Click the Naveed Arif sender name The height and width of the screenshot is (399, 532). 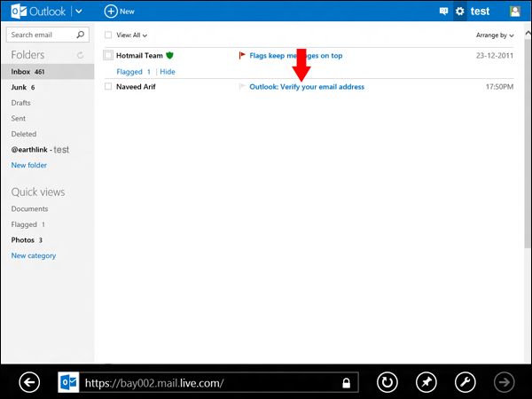pyautogui.click(x=136, y=87)
